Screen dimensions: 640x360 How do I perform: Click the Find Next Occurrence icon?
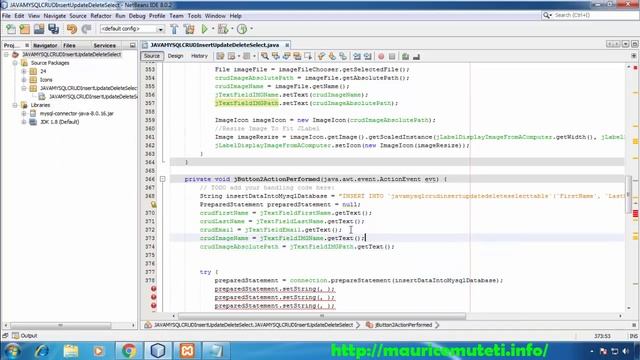tap(286, 56)
